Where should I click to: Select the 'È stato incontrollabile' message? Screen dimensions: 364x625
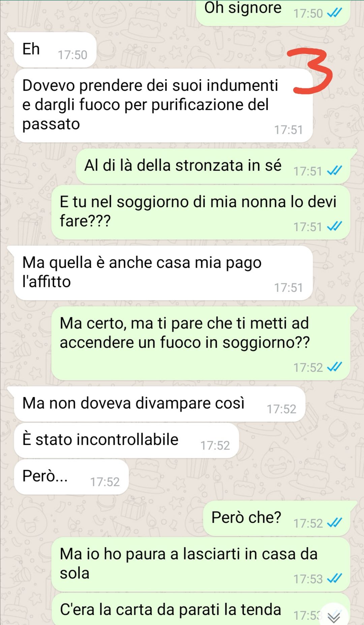[x=126, y=440]
